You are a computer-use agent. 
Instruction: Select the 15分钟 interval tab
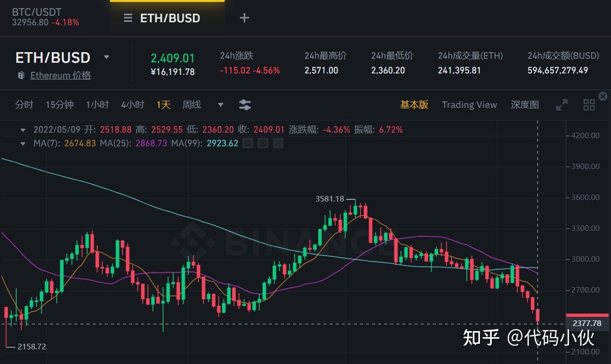[x=59, y=105]
